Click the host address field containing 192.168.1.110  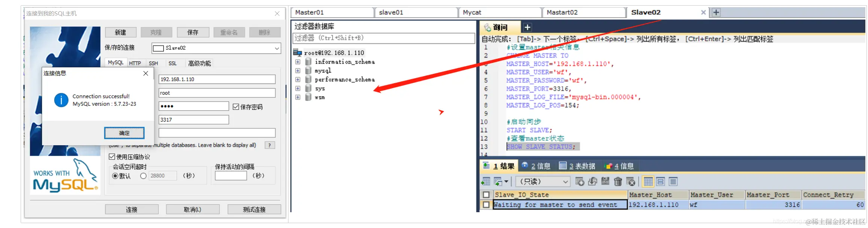pyautogui.click(x=217, y=79)
